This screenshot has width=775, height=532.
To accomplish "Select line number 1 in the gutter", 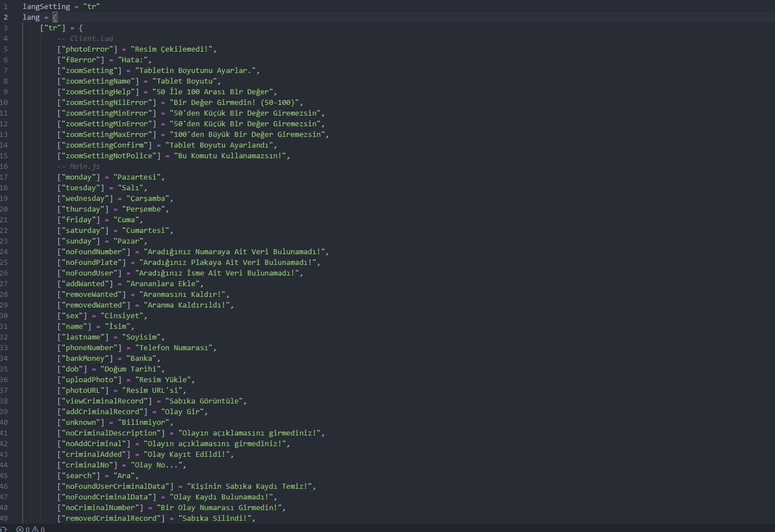I will click(x=6, y=7).
